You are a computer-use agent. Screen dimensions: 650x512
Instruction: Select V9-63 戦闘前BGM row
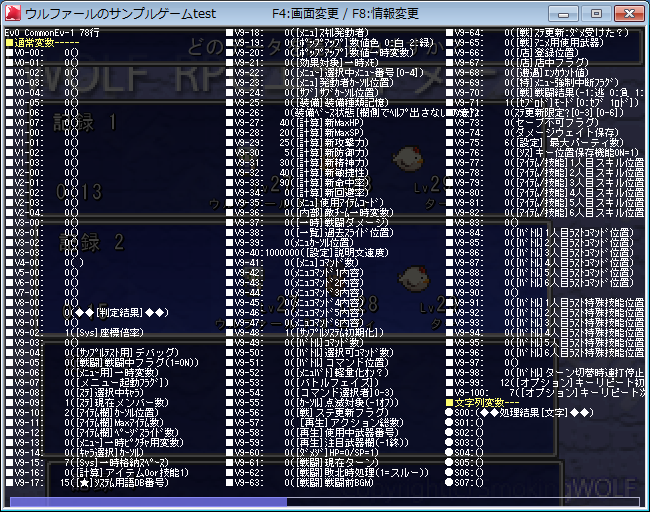point(300,482)
